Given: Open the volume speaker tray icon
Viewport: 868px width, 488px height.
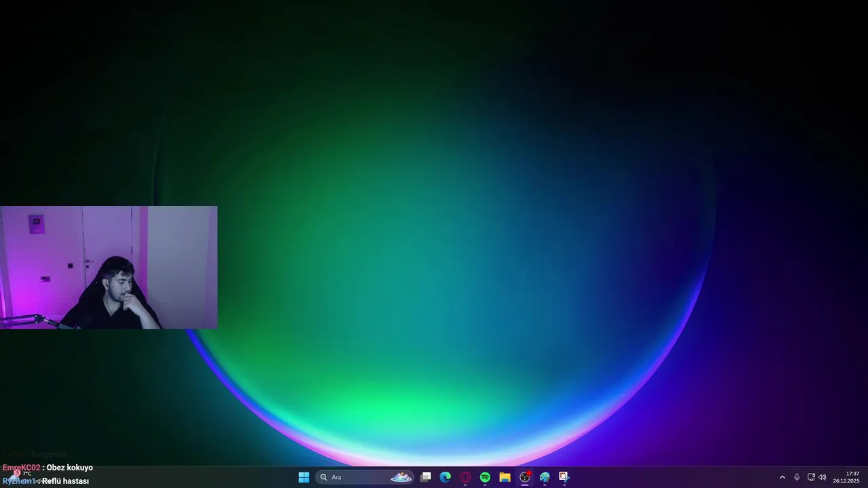Looking at the screenshot, I should point(823,477).
